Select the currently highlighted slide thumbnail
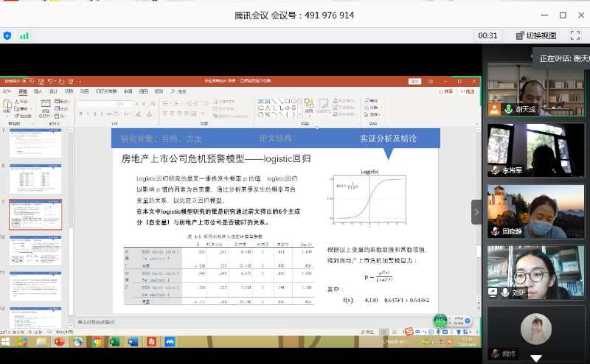The width and height of the screenshot is (590, 364). [x=35, y=214]
